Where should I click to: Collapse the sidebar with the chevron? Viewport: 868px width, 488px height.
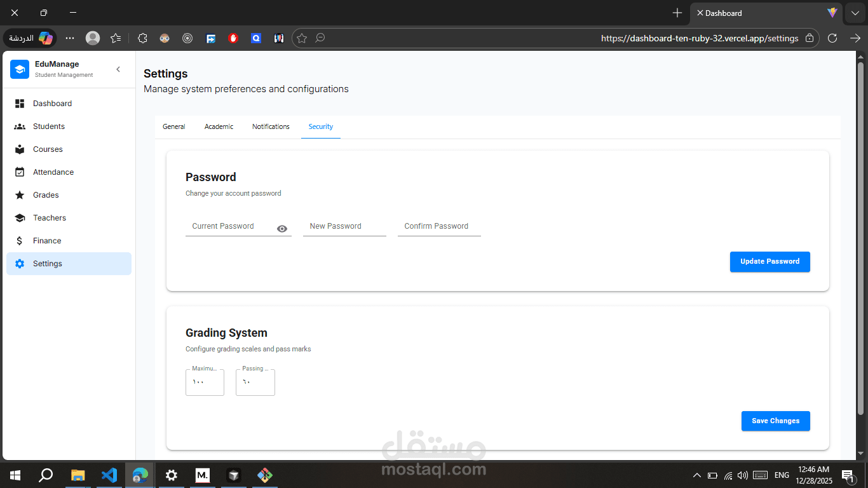tap(118, 69)
